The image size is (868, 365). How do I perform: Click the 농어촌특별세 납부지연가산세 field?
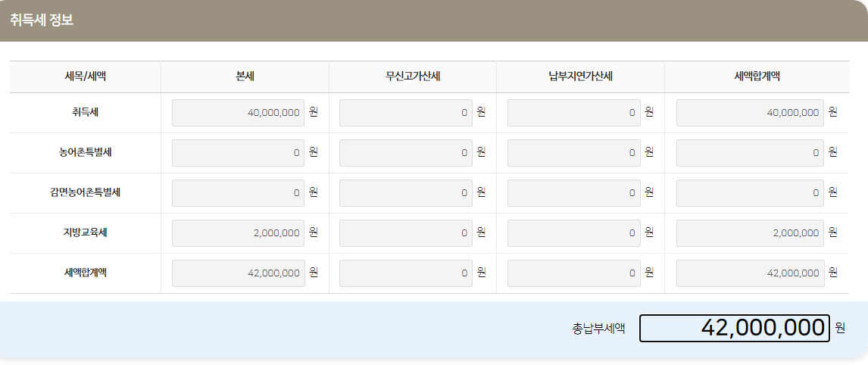click(573, 153)
